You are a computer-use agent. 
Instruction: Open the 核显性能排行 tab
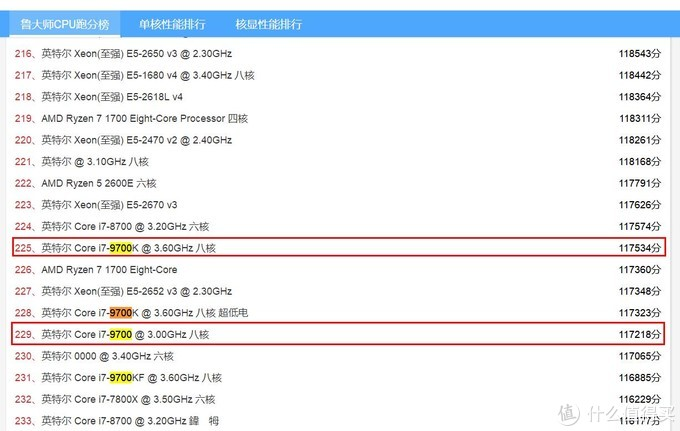pos(268,24)
